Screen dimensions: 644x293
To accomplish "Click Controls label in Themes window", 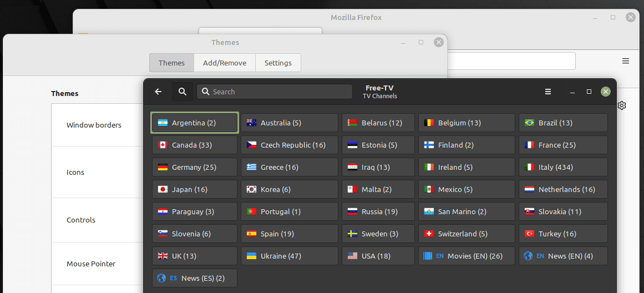I will coord(81,220).
